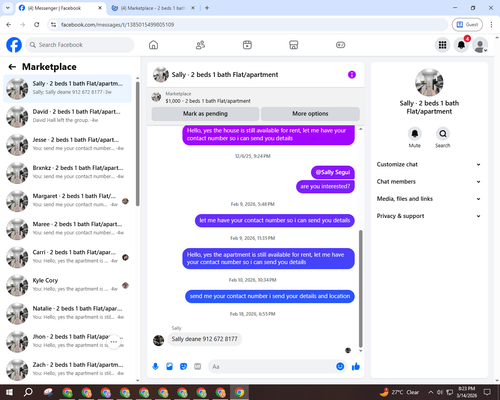
Task: Open conversation with Maree - 2 beds
Action: [67, 229]
